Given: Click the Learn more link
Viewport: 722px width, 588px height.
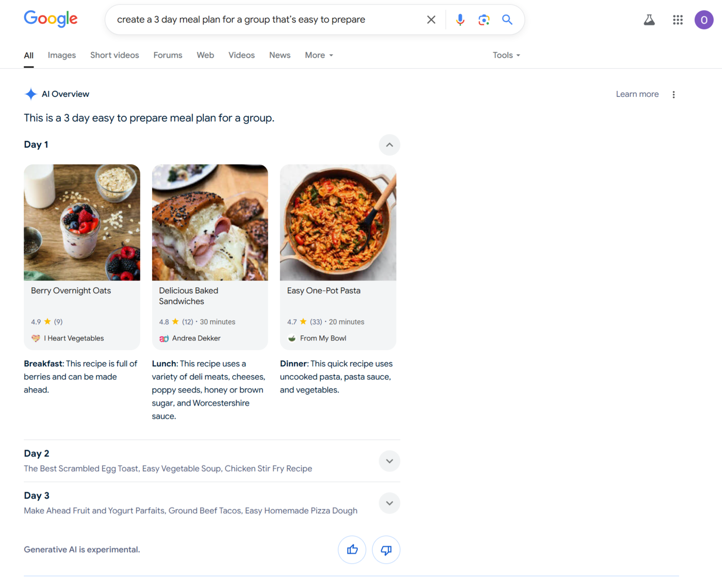Looking at the screenshot, I should tap(637, 94).
